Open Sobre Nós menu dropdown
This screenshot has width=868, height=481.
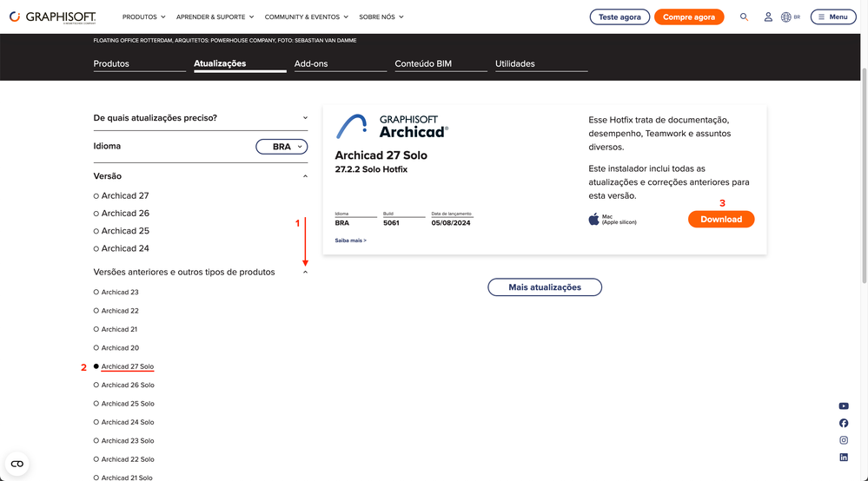(381, 17)
